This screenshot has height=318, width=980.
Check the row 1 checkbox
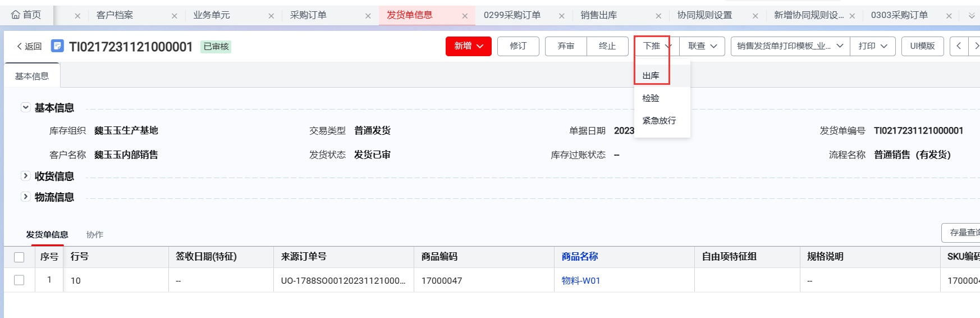19,280
